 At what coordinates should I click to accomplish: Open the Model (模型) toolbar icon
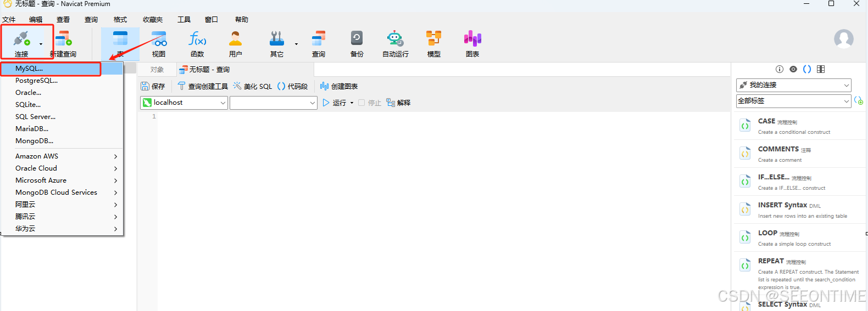(434, 39)
